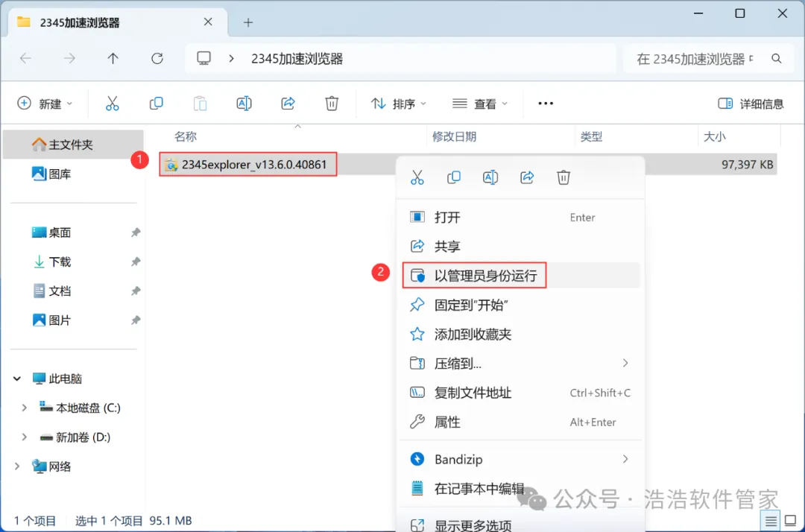Image resolution: width=805 pixels, height=532 pixels.
Task: Sort by the 大小 column header
Action: [714, 136]
